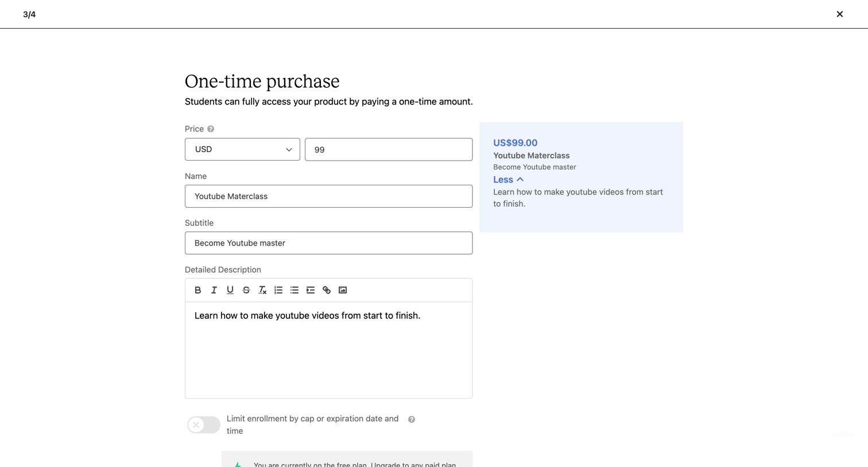Image resolution: width=868 pixels, height=467 pixels.
Task: Apply italic formatting in description editor
Action: 214,290
